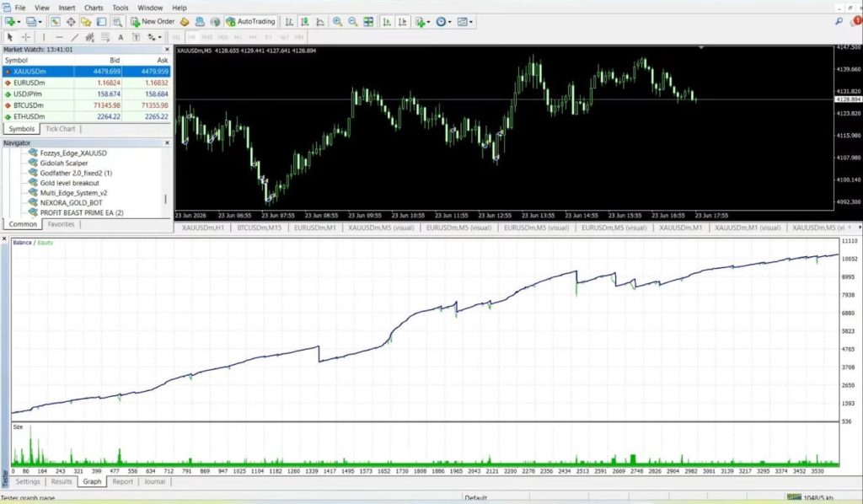Screen dimensions: 863x504
Task: Draw a trendline tool
Action: [74, 37]
